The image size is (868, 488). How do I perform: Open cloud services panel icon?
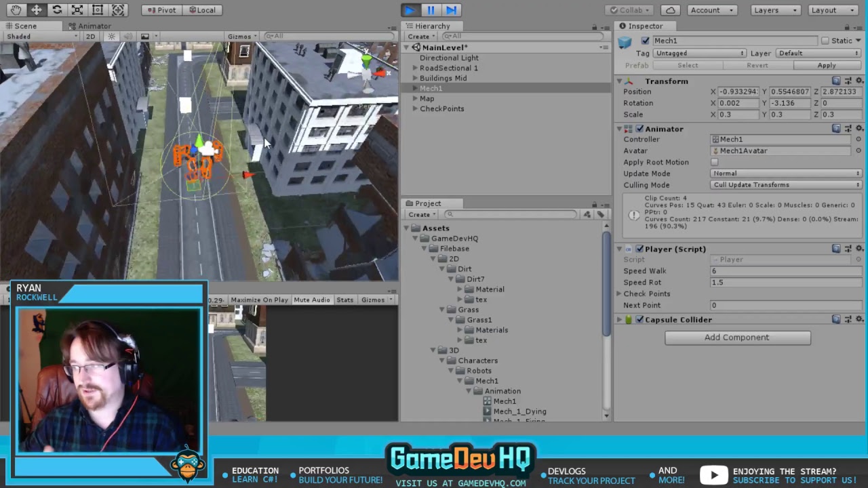[671, 10]
